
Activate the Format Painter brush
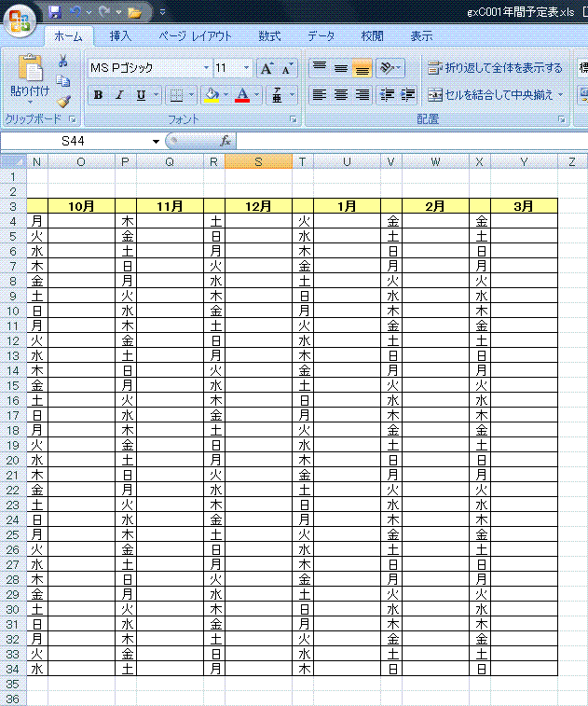pos(64,102)
